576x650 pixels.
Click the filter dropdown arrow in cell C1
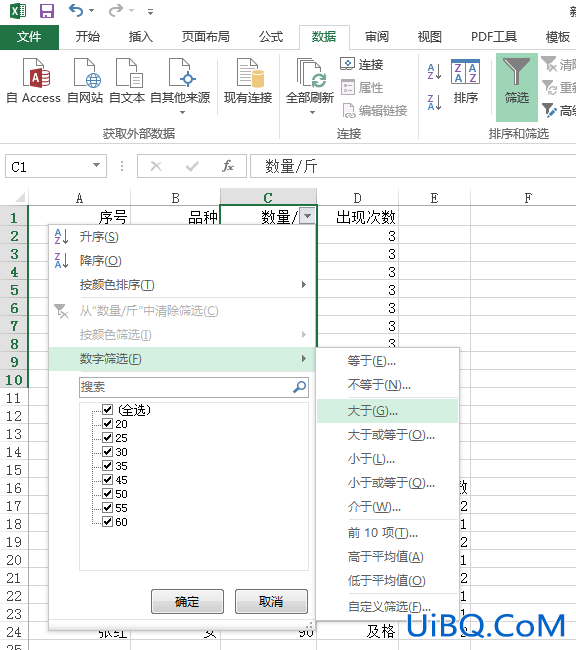[307, 216]
